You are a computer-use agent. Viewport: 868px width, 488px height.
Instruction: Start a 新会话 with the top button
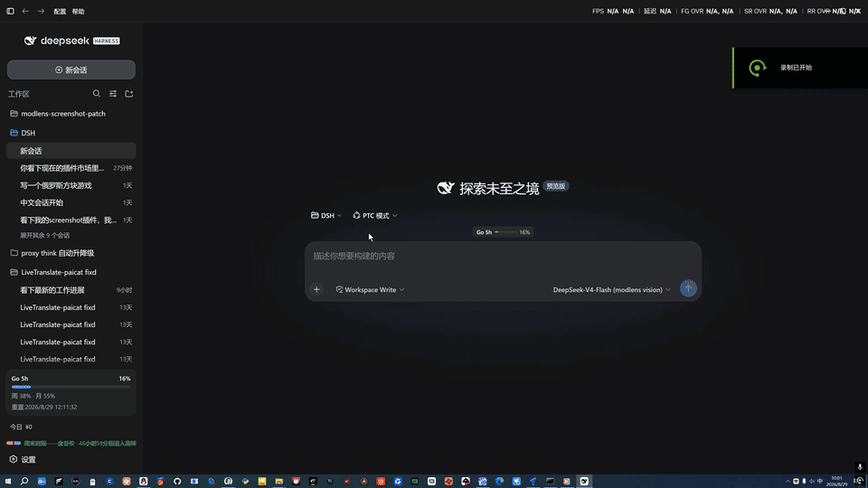(71, 70)
